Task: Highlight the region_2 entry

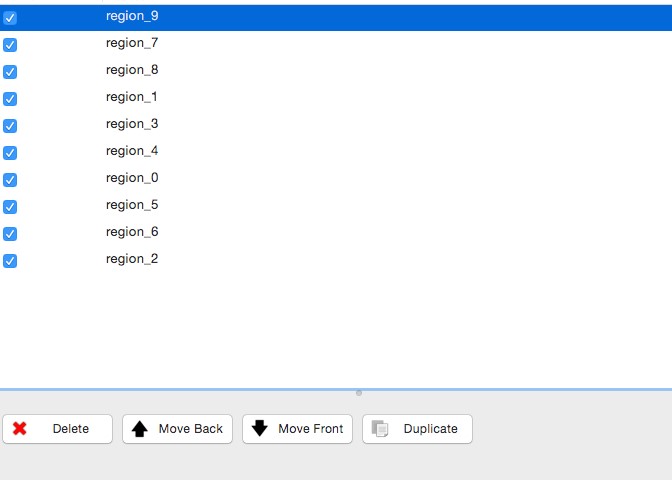Action: [x=132, y=259]
